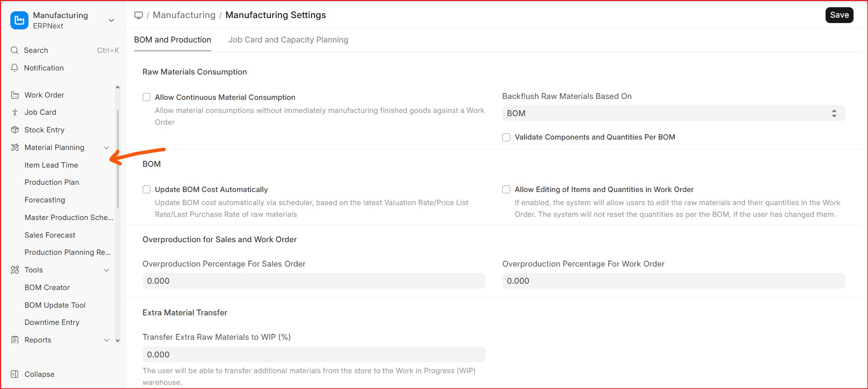Open Backflush Raw Materials Based On dropdown
The width and height of the screenshot is (868, 389).
click(673, 113)
